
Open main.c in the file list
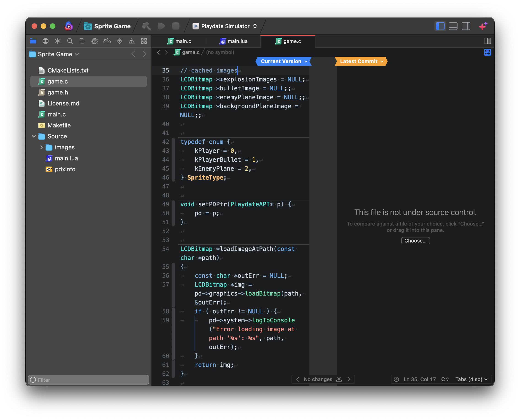point(88,114)
